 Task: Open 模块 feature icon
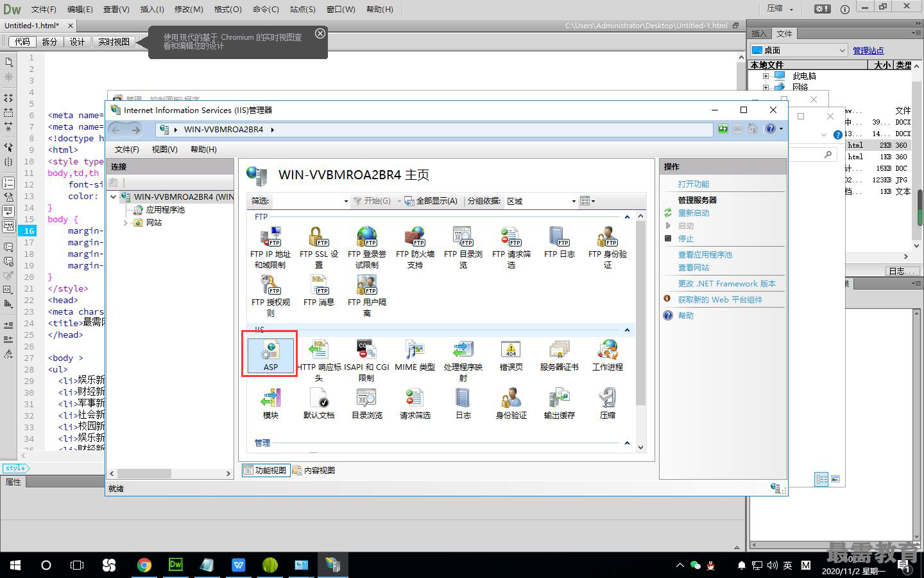click(270, 403)
